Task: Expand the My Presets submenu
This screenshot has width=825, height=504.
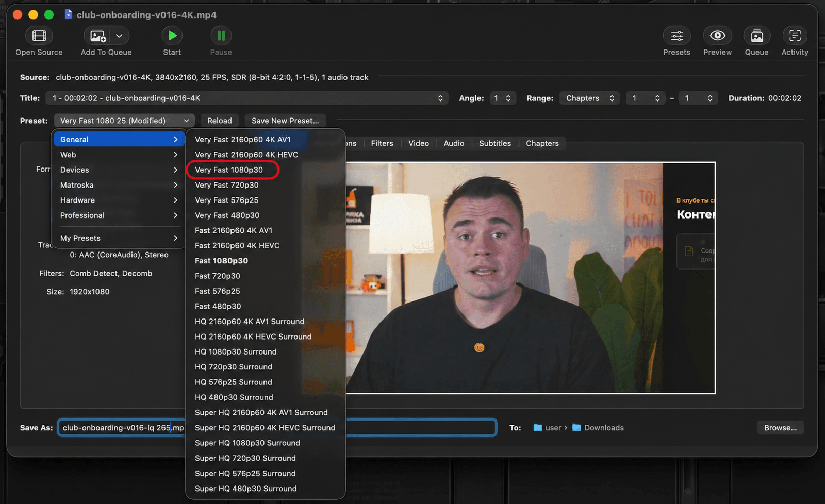Action: [119, 238]
